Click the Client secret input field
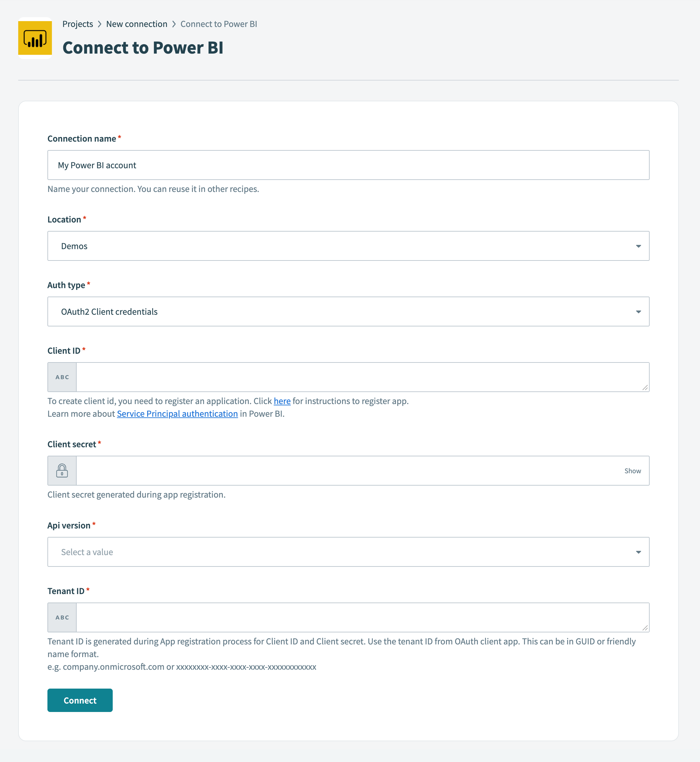Viewport: 700px width, 762px height. pyautogui.click(x=341, y=471)
